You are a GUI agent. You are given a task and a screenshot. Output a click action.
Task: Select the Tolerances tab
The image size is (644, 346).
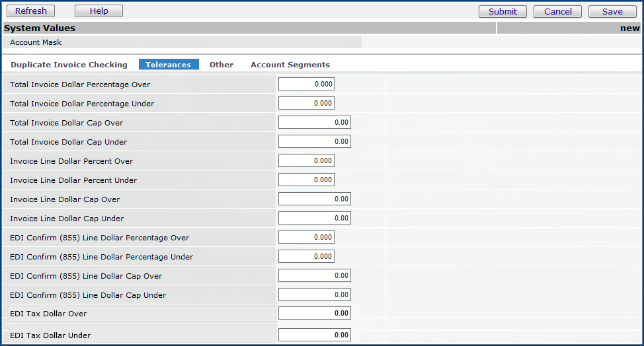point(168,65)
